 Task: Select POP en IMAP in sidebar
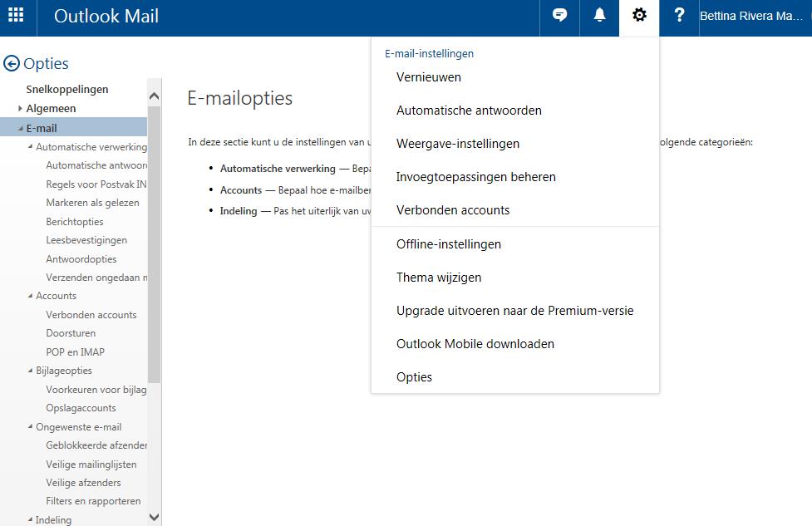pyautogui.click(x=75, y=352)
